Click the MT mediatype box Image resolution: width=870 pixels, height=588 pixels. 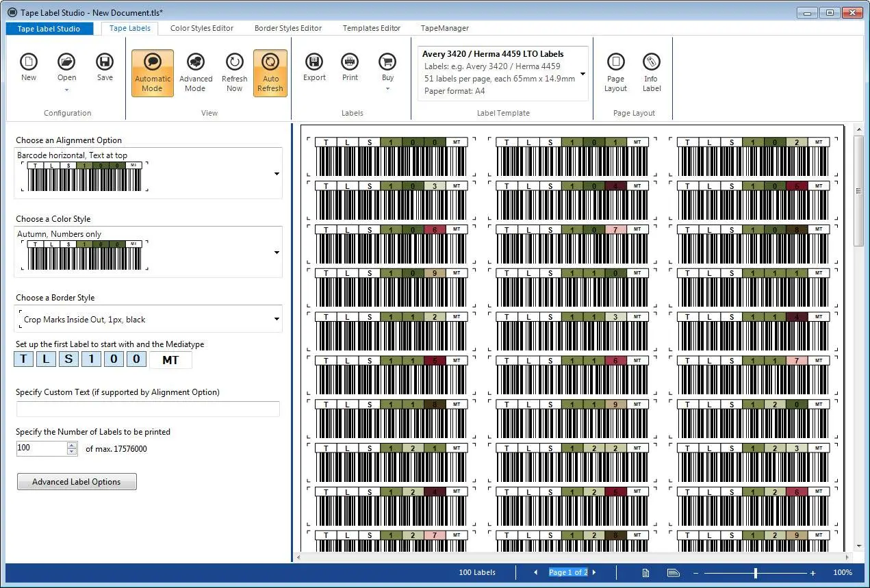170,359
